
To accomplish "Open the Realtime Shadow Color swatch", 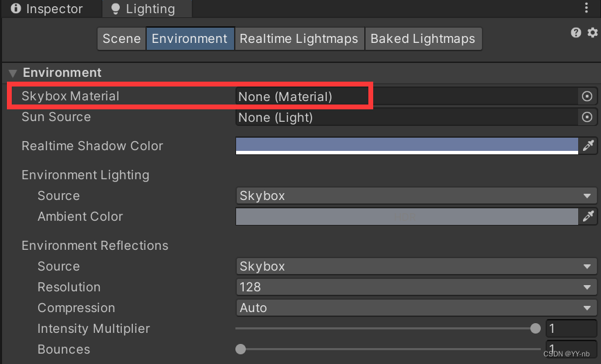I will tap(406, 146).
